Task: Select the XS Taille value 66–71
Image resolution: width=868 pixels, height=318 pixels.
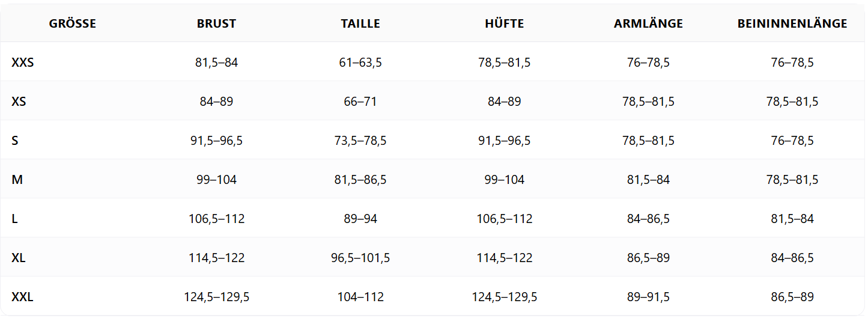Action: click(360, 102)
